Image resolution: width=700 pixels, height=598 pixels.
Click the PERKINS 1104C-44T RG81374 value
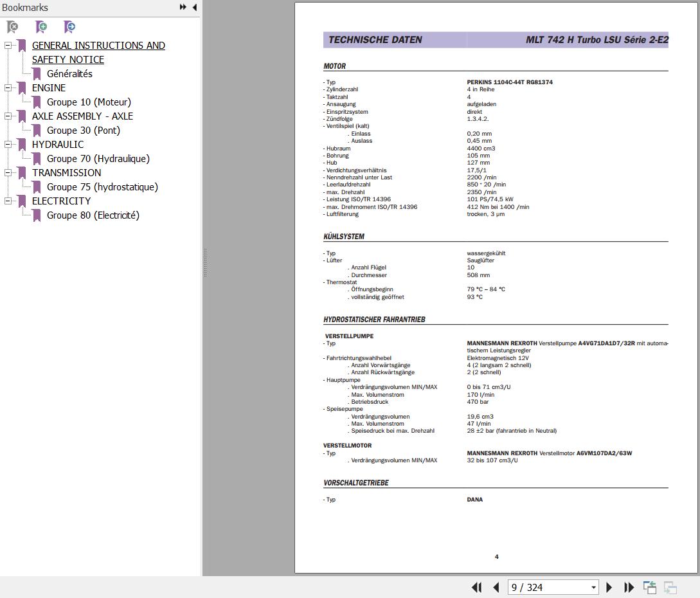point(510,82)
